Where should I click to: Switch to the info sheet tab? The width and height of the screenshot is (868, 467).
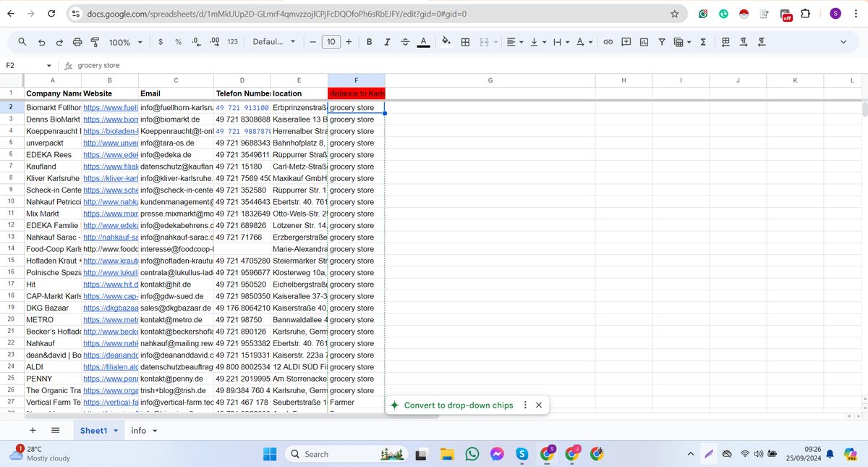[138, 430]
